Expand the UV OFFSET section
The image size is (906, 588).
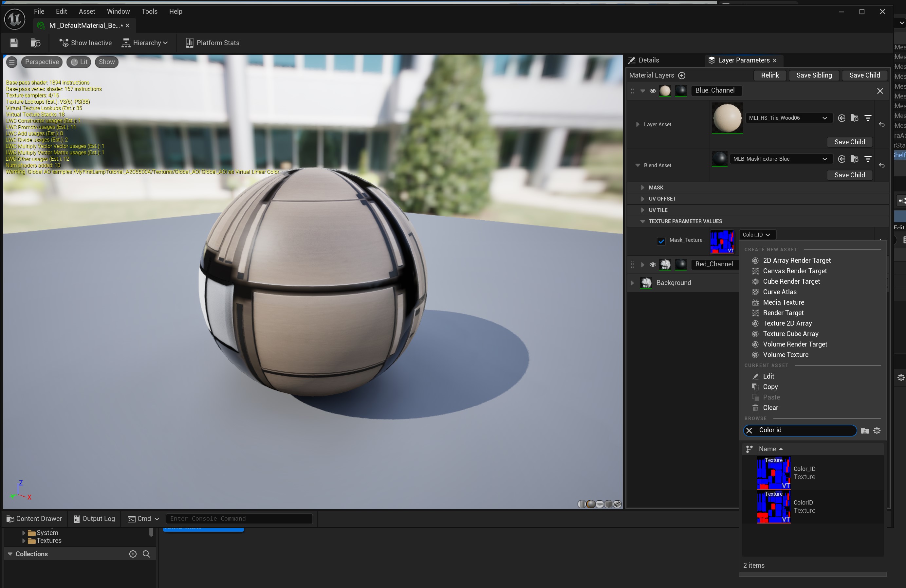pyautogui.click(x=642, y=199)
